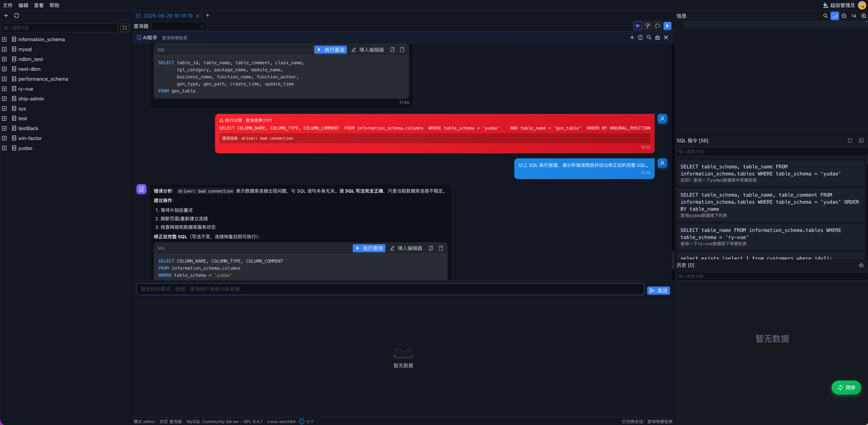Click the AI assistant avatar beside 错误分析
868x425 pixels.
point(142,189)
